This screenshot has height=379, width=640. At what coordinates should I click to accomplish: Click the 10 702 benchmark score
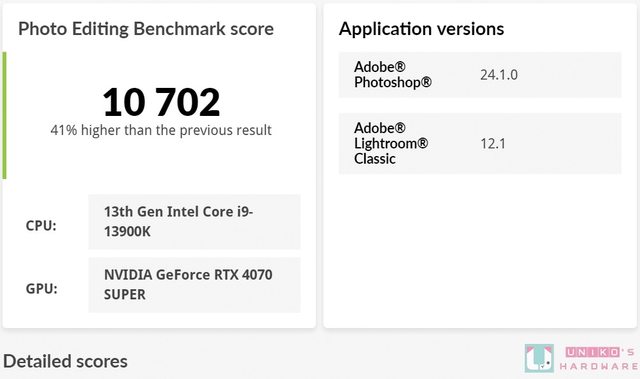coord(161,102)
